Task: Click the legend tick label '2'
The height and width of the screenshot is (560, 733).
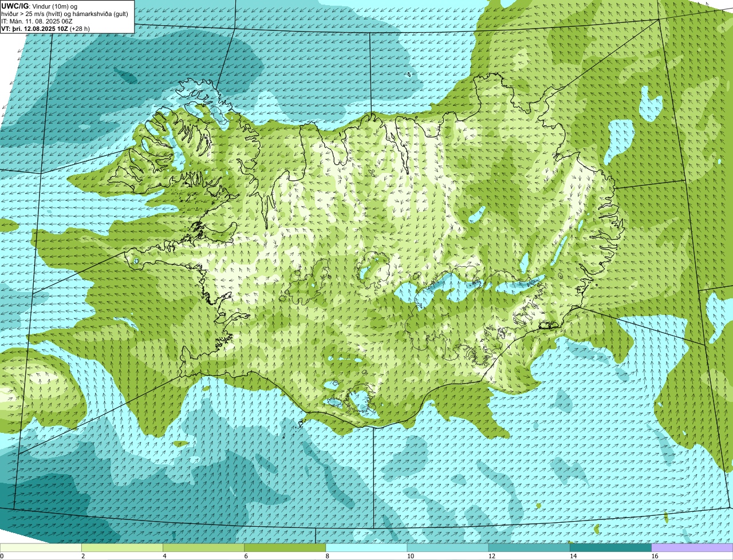Action: (83, 556)
